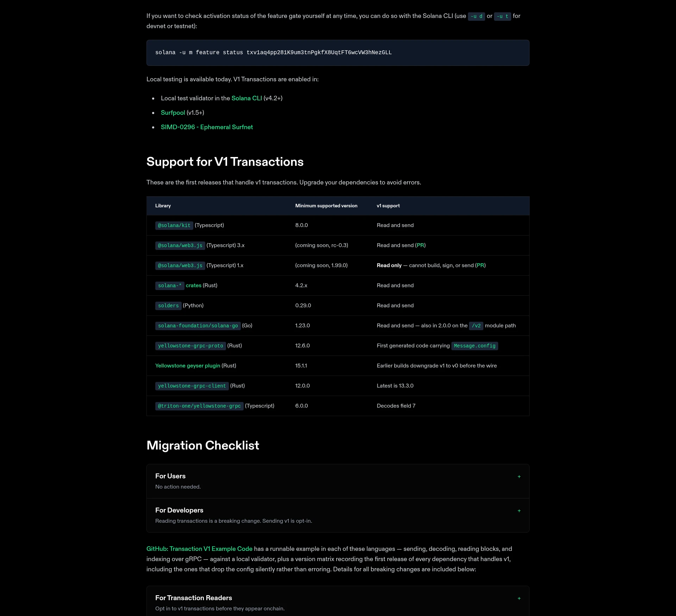Click the /v2 inline code tag
Viewport: 676px width, 616px height.
pos(476,326)
